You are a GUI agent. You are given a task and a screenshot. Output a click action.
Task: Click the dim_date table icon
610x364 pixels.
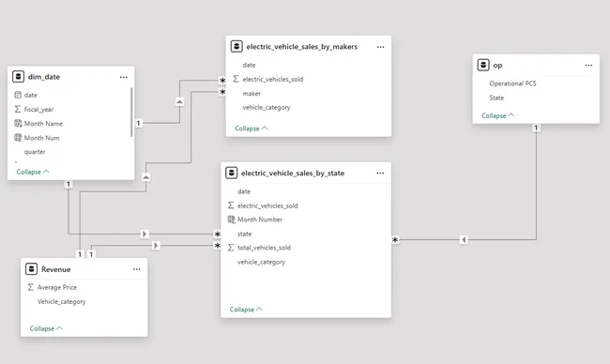[x=18, y=77]
